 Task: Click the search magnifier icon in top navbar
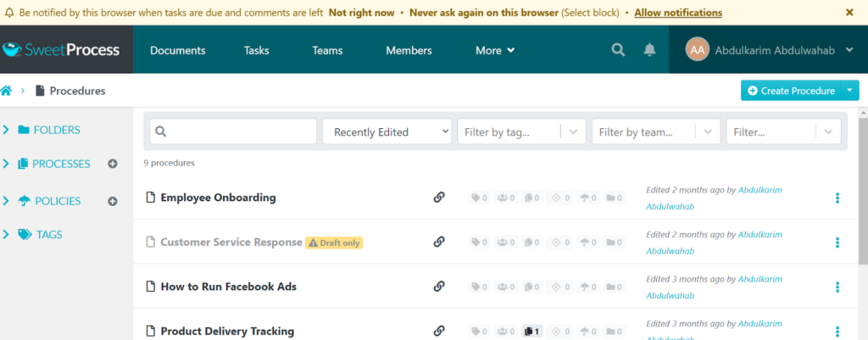pos(618,50)
